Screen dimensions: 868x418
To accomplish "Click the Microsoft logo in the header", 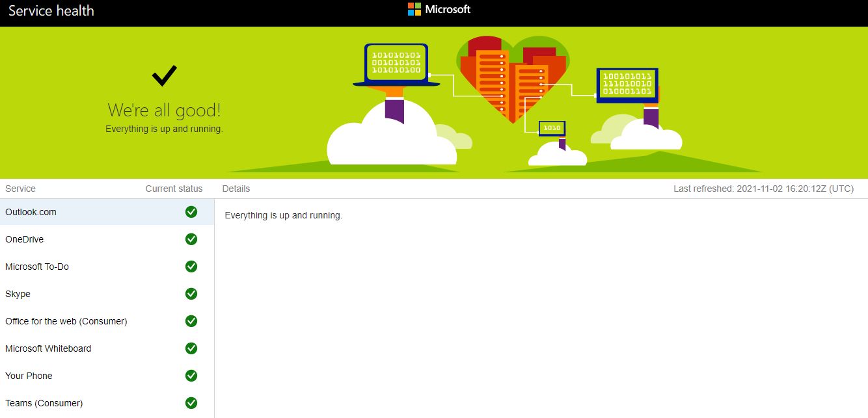I will coord(439,9).
